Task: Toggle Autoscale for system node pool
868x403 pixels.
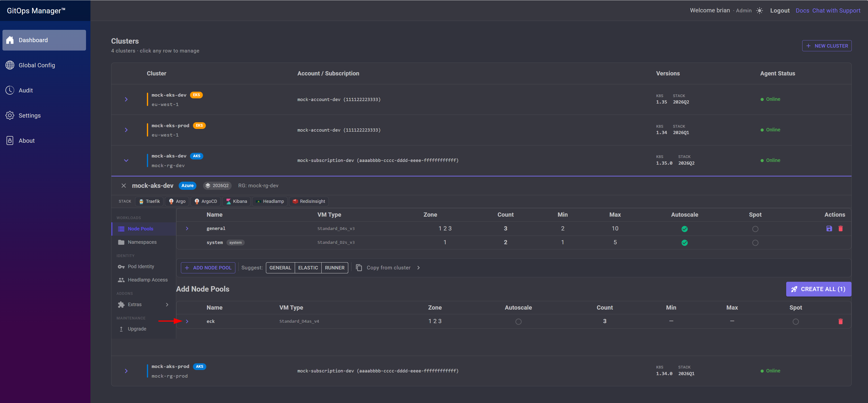Action: click(x=685, y=243)
